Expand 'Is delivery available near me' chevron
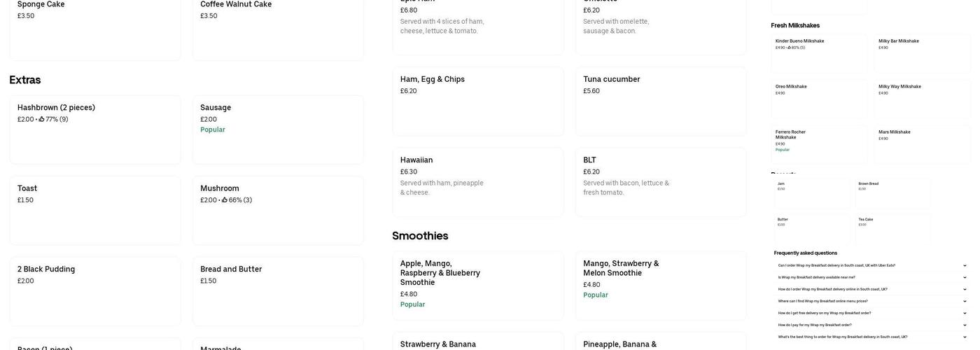Viewport: 980px width, 350px height. pos(965,277)
